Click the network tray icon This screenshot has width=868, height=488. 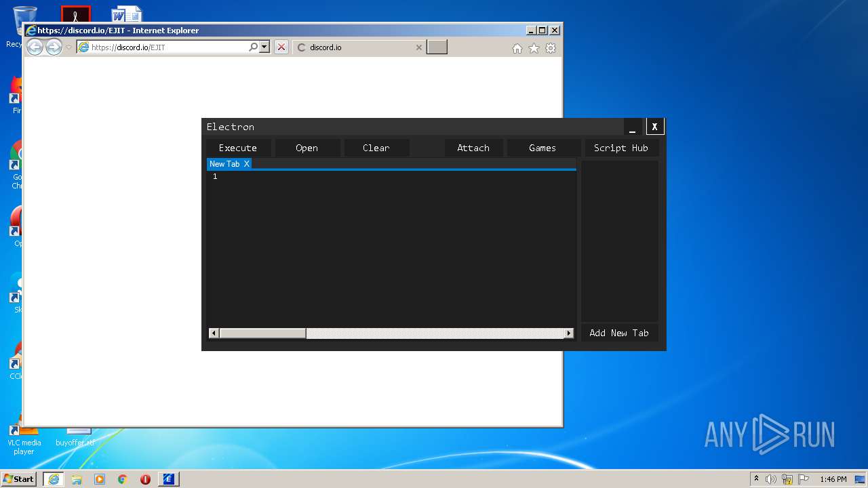[787, 479]
